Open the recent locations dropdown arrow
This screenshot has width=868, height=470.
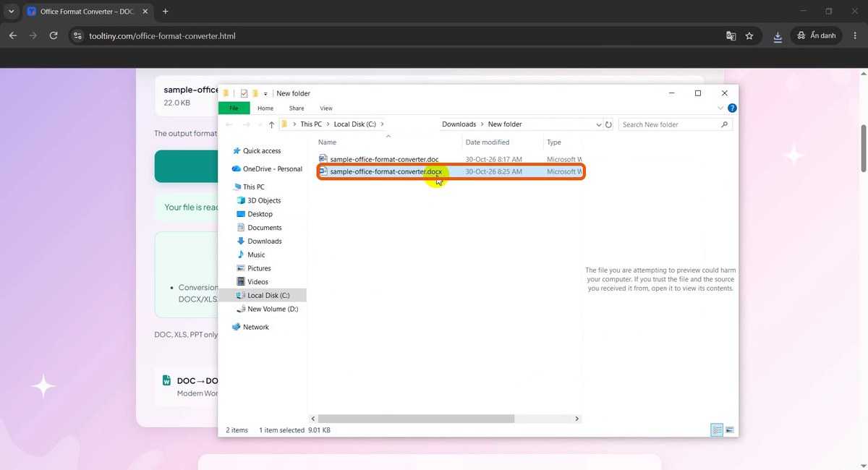260,124
